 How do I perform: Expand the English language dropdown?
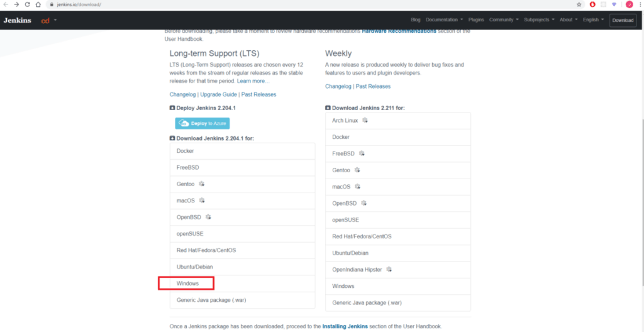pos(593,19)
